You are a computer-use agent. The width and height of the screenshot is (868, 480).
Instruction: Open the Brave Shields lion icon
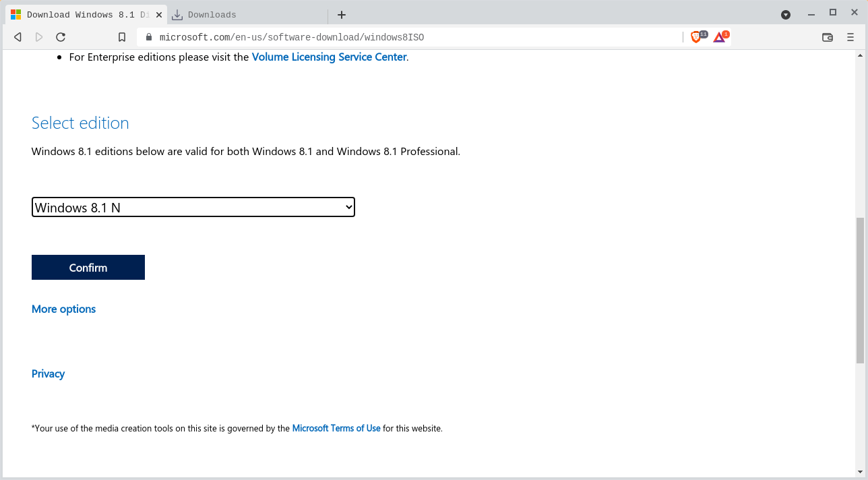point(697,37)
